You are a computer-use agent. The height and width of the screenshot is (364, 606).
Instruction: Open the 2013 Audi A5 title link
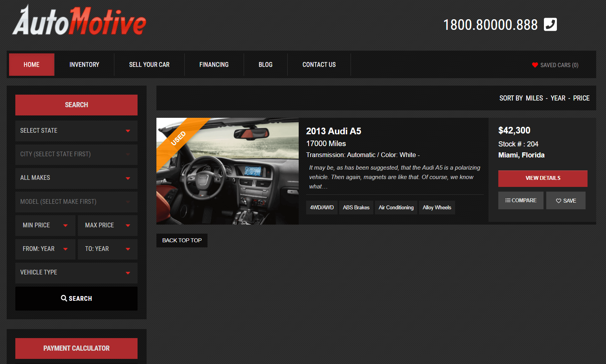click(x=334, y=131)
